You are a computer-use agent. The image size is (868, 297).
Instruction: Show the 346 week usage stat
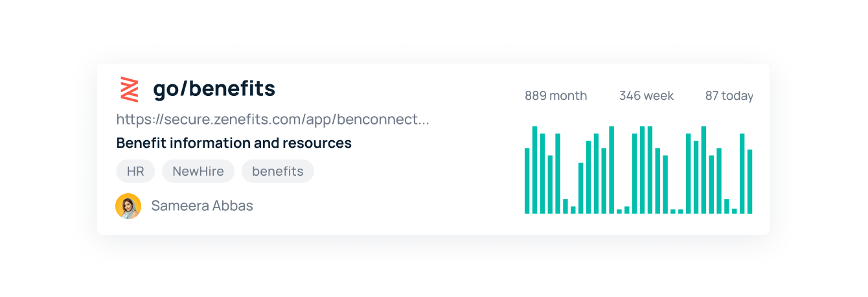[646, 96]
